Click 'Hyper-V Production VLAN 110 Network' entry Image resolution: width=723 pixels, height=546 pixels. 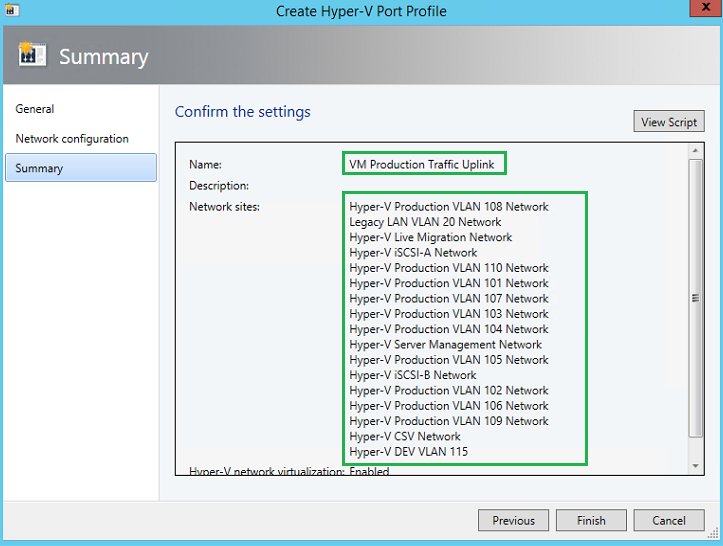coord(449,268)
